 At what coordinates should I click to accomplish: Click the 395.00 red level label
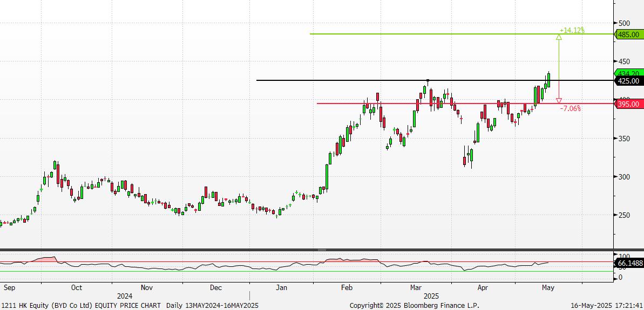[629, 104]
